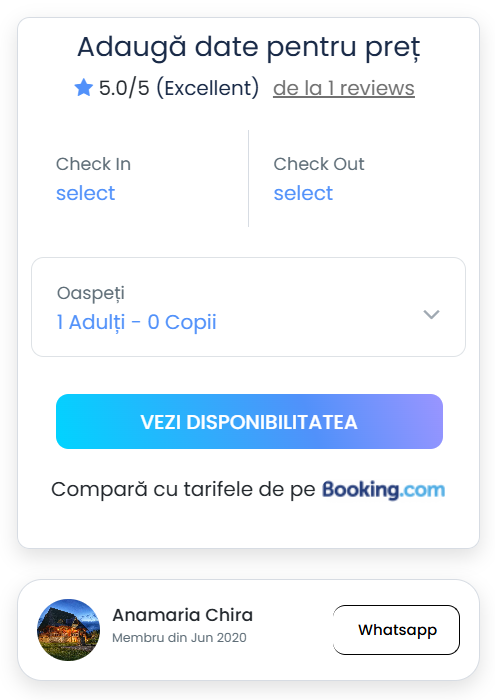Click the divider between Check In and Check Out
Viewport: 495px width, 700px height.
[249, 179]
